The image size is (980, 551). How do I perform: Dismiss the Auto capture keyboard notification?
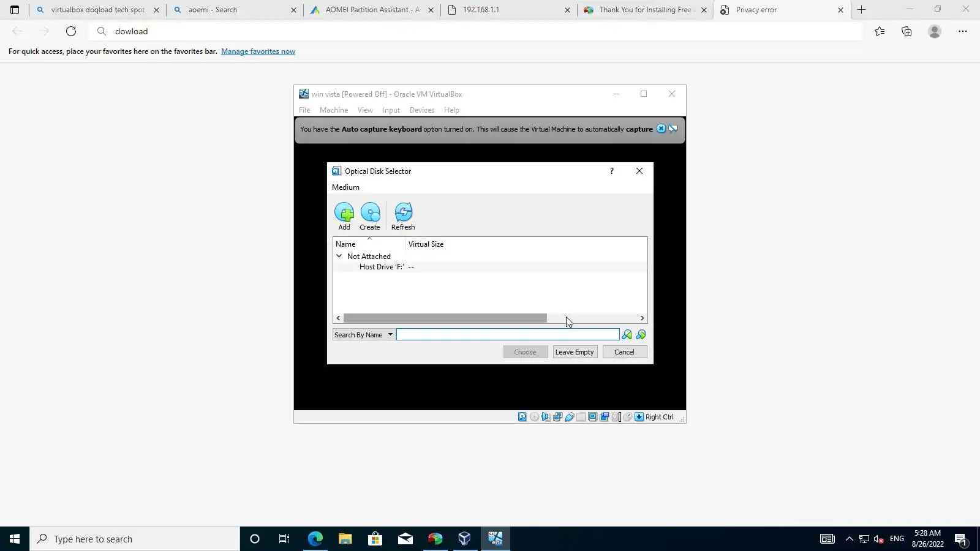pos(661,129)
